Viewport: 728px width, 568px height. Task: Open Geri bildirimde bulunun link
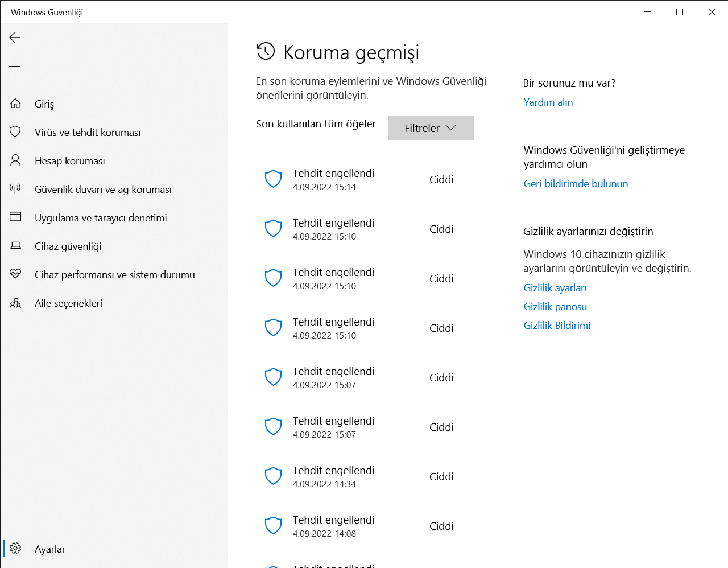[576, 184]
